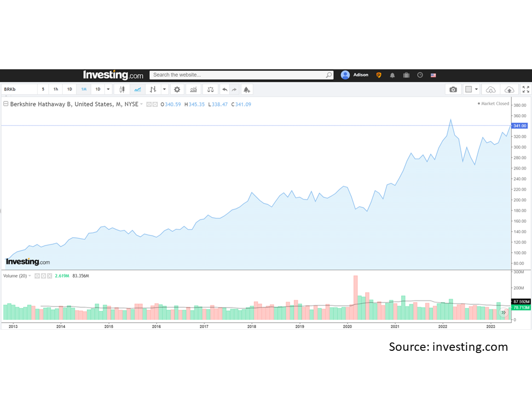Expand the chart style dropdown arrow

pos(164,90)
